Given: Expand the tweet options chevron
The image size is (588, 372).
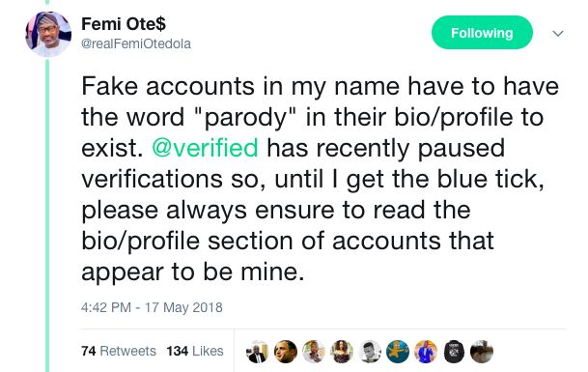Looking at the screenshot, I should pos(558,34).
